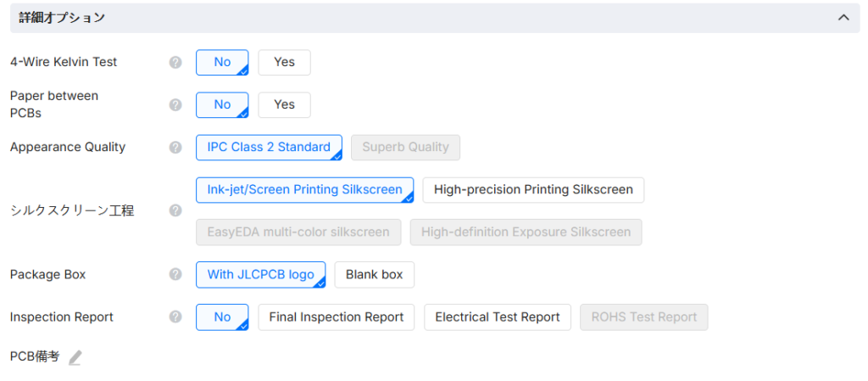Click Package Box question mark icon

click(x=175, y=274)
